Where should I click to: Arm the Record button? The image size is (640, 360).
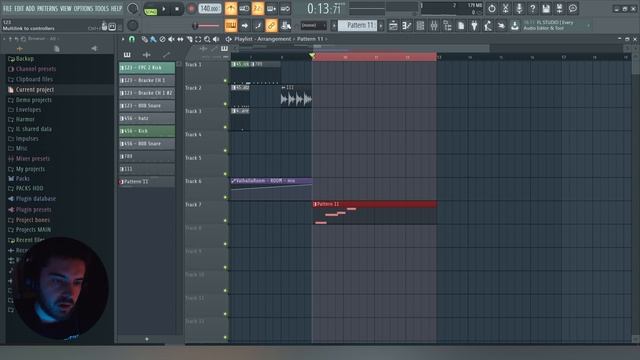click(x=191, y=9)
